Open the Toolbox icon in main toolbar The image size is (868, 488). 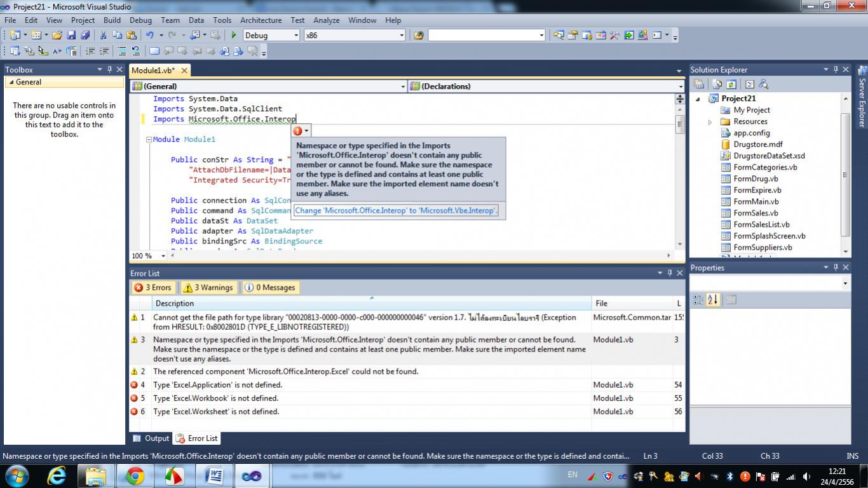(x=614, y=36)
